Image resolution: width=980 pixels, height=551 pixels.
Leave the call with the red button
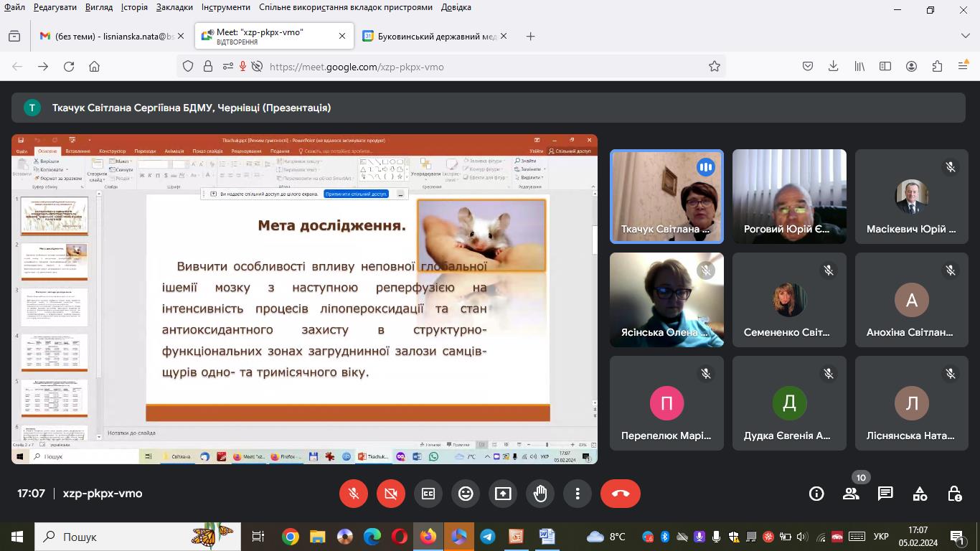point(621,494)
